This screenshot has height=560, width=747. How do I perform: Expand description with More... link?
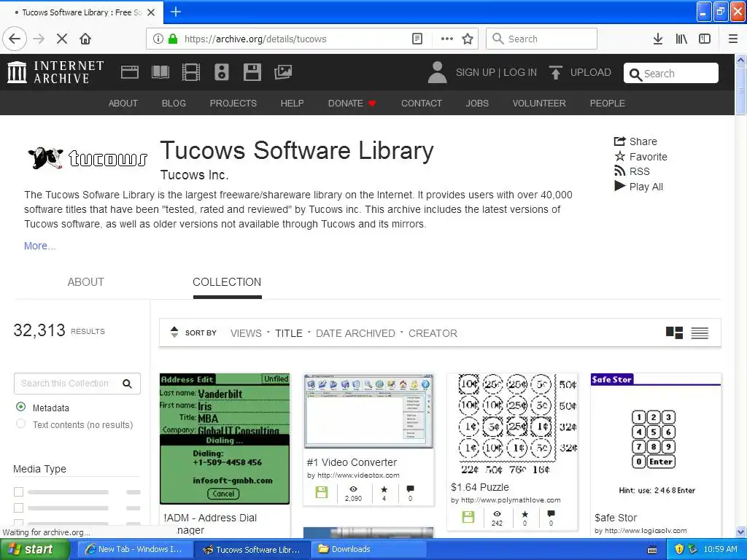39,246
